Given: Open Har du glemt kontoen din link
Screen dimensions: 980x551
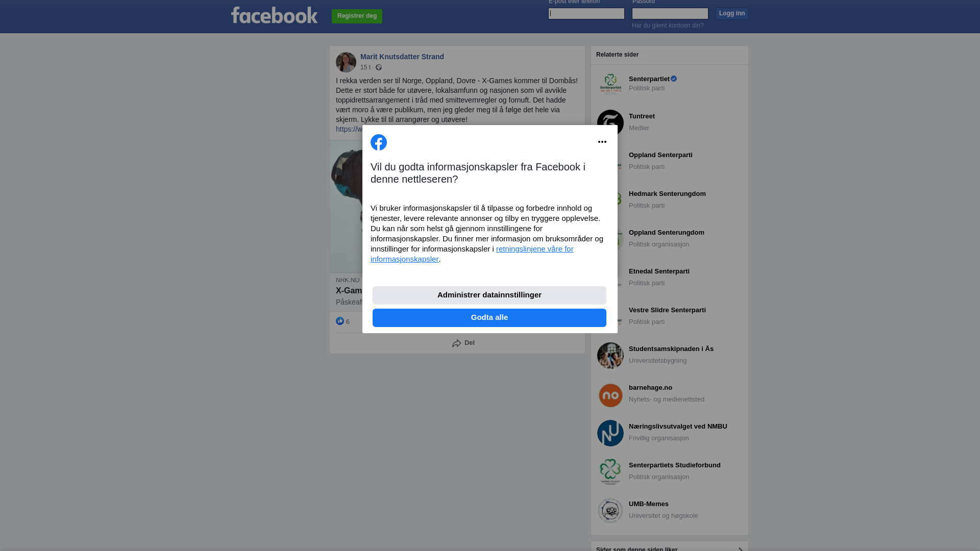Looking at the screenshot, I should tap(668, 26).
